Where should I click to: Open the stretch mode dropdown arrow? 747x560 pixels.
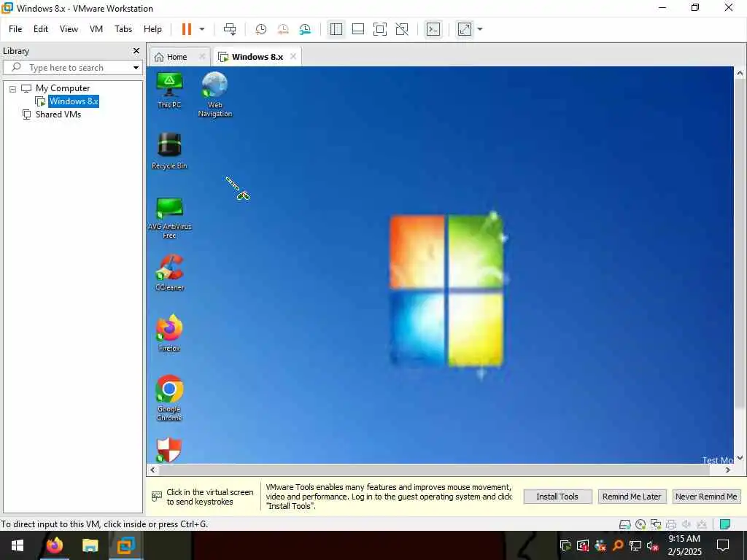(x=480, y=29)
